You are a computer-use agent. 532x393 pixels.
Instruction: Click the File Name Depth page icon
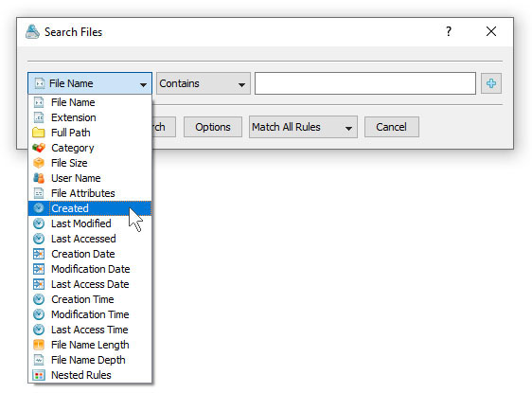39,360
